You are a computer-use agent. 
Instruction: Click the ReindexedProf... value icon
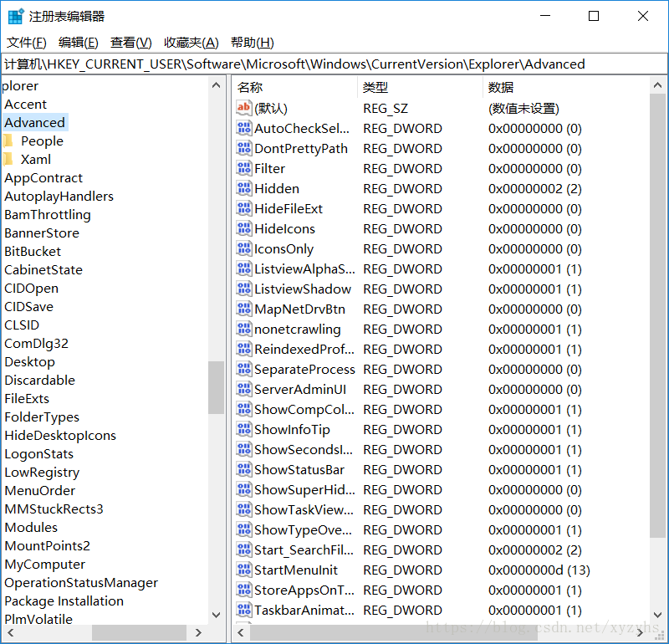[x=243, y=349]
